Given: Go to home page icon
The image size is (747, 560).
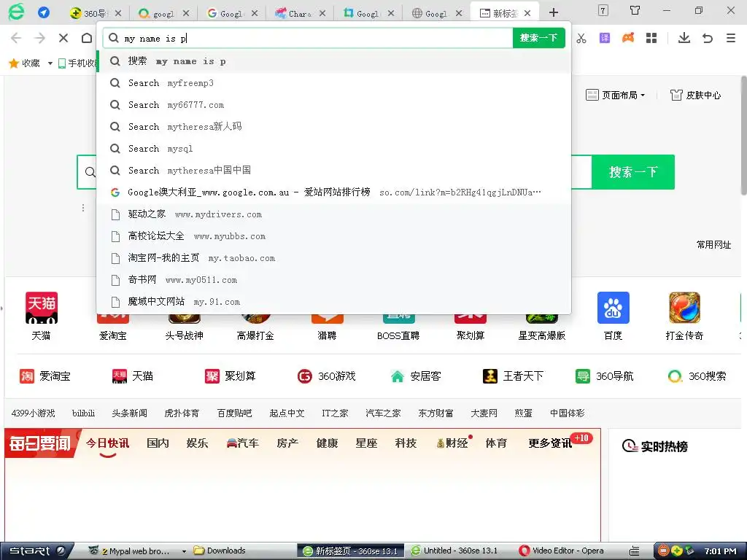Looking at the screenshot, I should [86, 38].
